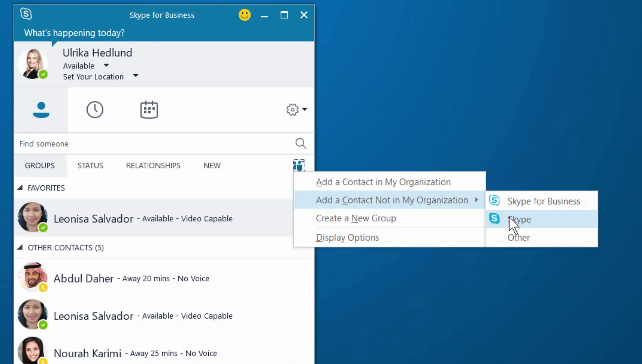Viewport: 642px width, 364px height.
Task: Expand the Add a Contact Not in My Organization submenu arrow
Action: 476,200
